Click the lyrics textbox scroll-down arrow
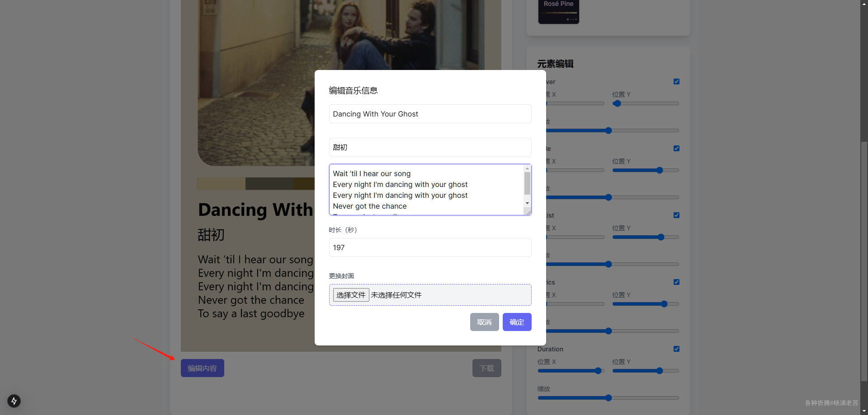868x415 pixels. (x=527, y=203)
